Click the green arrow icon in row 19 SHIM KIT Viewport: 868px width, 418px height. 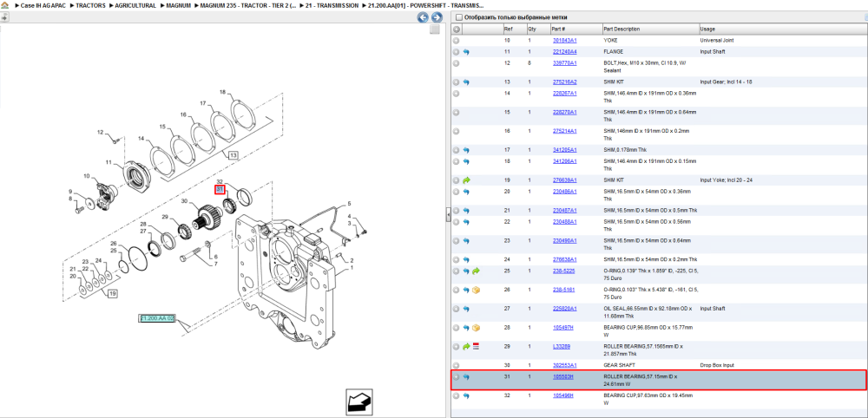466,180
